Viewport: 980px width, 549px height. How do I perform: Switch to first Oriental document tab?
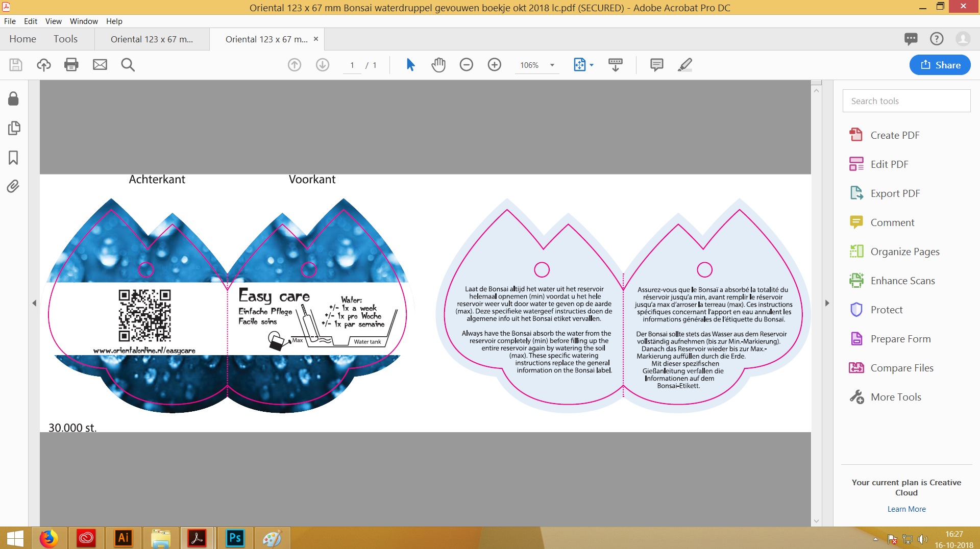point(152,39)
